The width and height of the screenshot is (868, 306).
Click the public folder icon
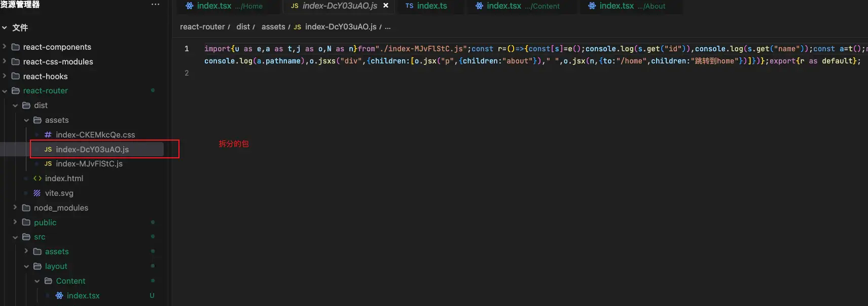click(26, 222)
